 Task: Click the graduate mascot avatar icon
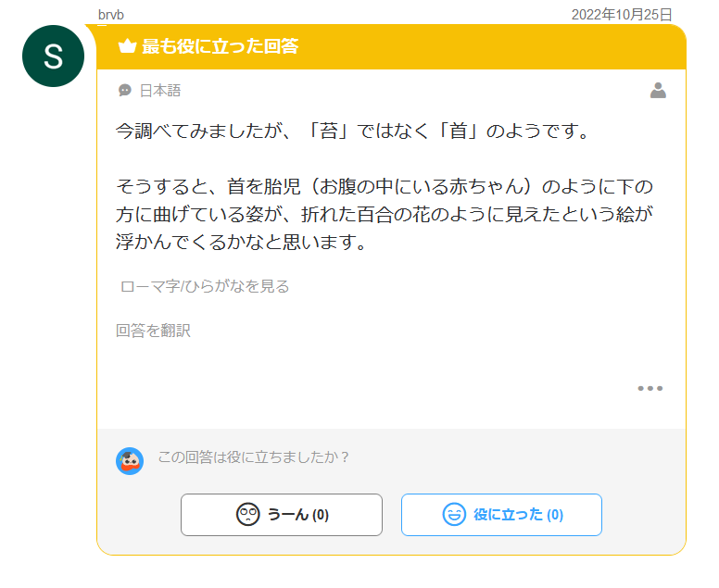pyautogui.click(x=130, y=461)
